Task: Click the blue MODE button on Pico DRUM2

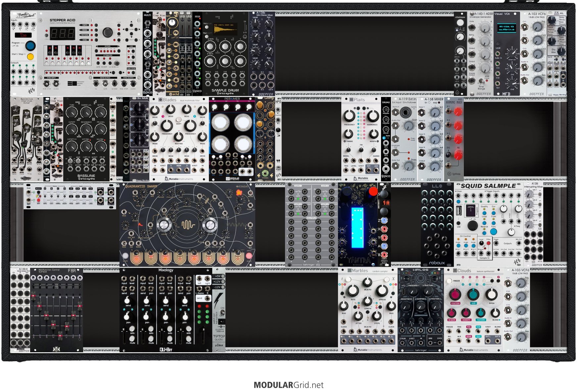Action: (x=384, y=138)
